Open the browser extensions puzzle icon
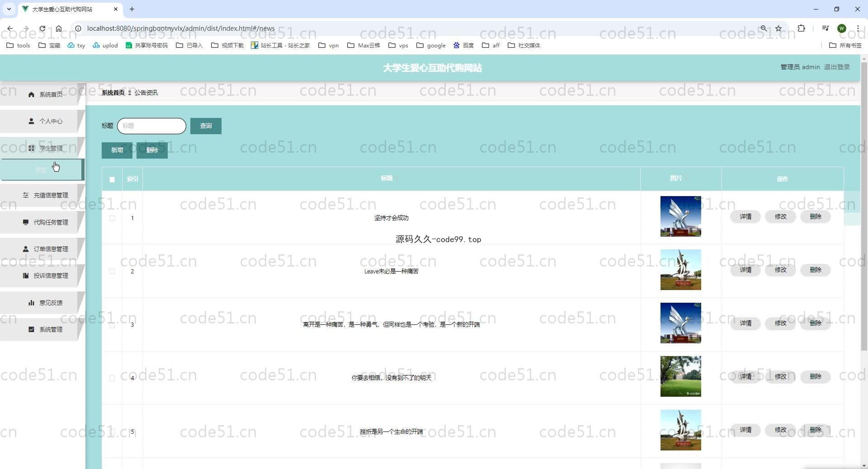The height and width of the screenshot is (469, 868). click(x=801, y=28)
